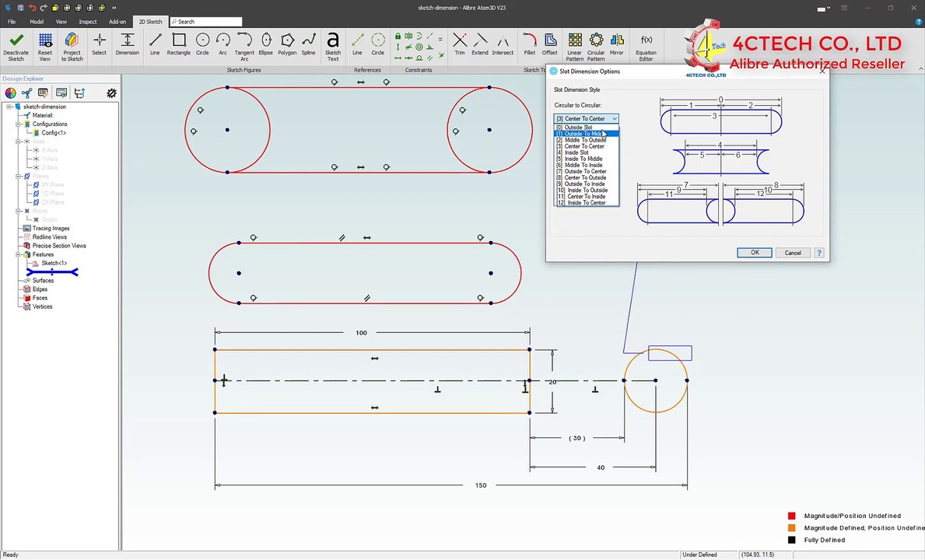Click the help '?' button in dialog
The width and height of the screenshot is (925, 560).
819,252
